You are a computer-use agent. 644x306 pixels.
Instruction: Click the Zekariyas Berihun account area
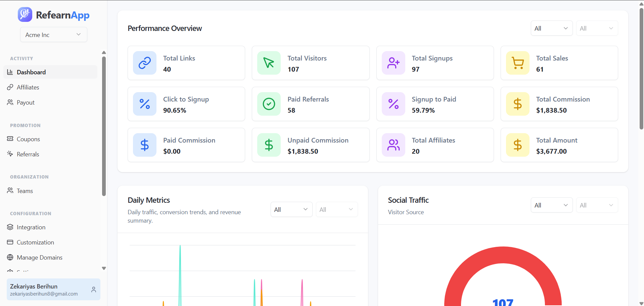click(x=44, y=290)
